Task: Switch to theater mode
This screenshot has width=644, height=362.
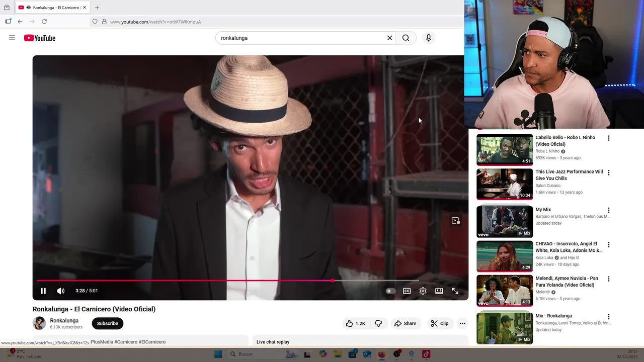Action: pos(439,291)
